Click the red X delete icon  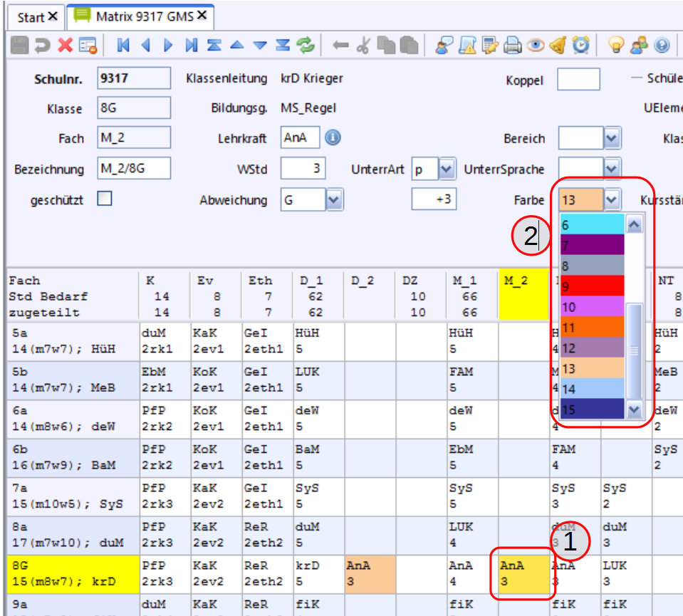(x=66, y=45)
